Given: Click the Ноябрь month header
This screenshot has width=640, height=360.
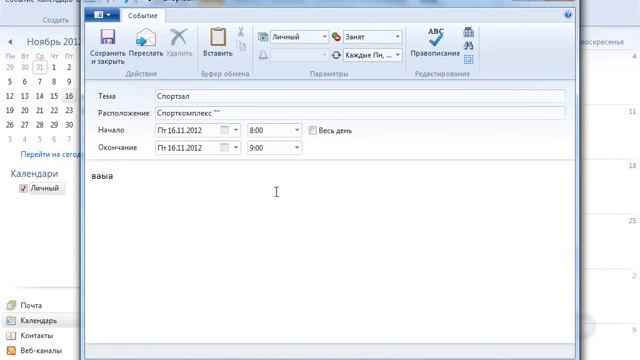Looking at the screenshot, I should pyautogui.click(x=53, y=42).
